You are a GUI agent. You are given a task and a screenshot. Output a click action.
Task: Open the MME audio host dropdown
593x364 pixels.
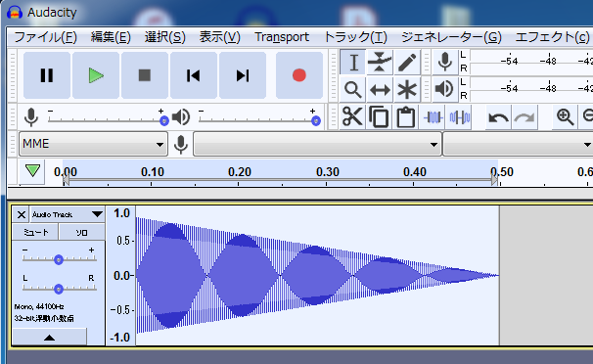[93, 144]
